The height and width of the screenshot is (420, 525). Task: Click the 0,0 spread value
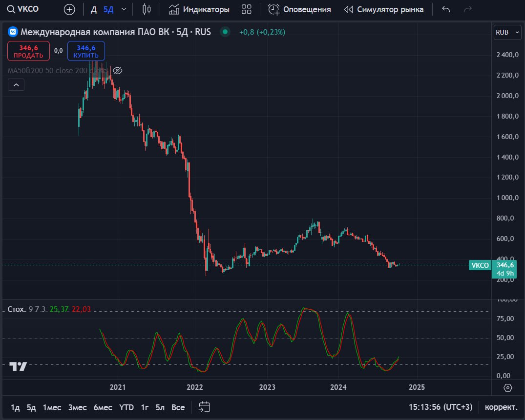tap(58, 51)
